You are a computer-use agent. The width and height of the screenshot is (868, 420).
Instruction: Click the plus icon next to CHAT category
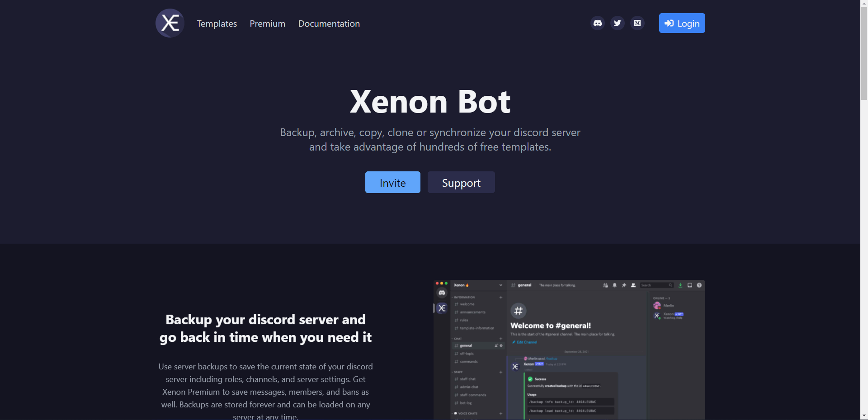pyautogui.click(x=501, y=339)
